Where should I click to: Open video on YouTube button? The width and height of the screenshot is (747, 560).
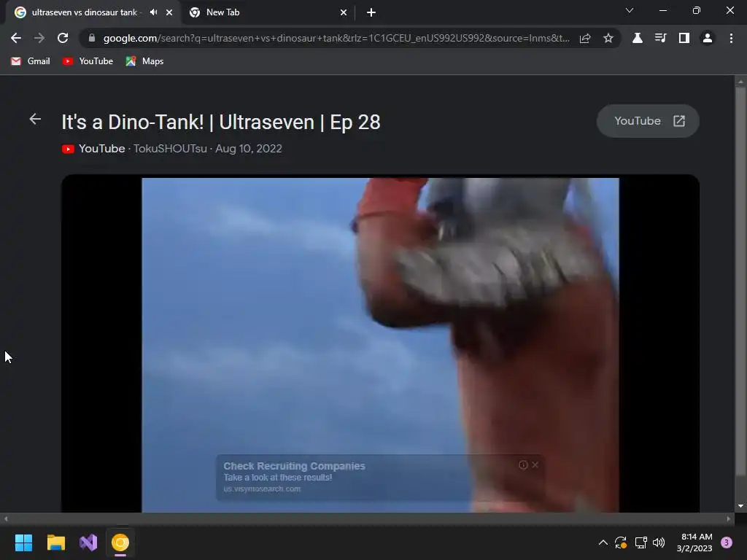[648, 121]
